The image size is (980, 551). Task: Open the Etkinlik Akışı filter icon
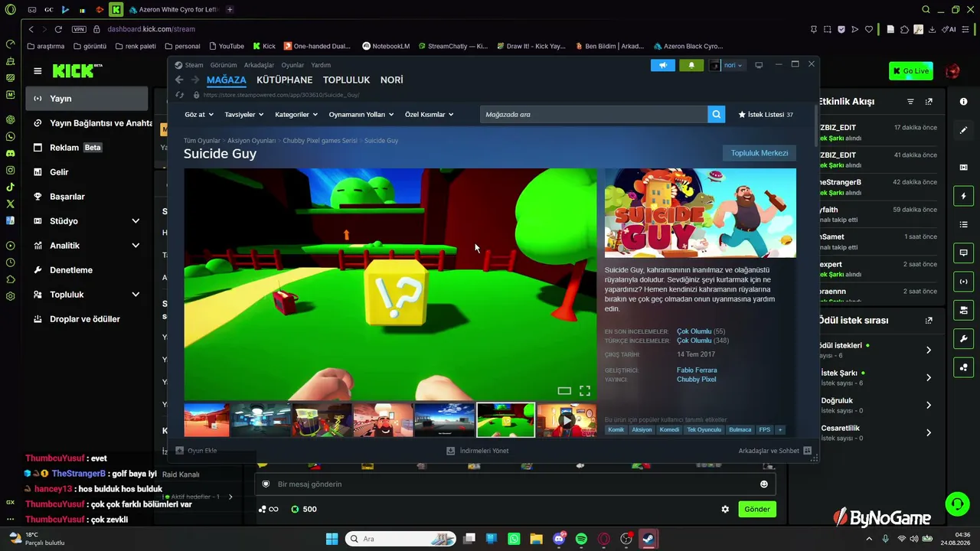(x=910, y=102)
